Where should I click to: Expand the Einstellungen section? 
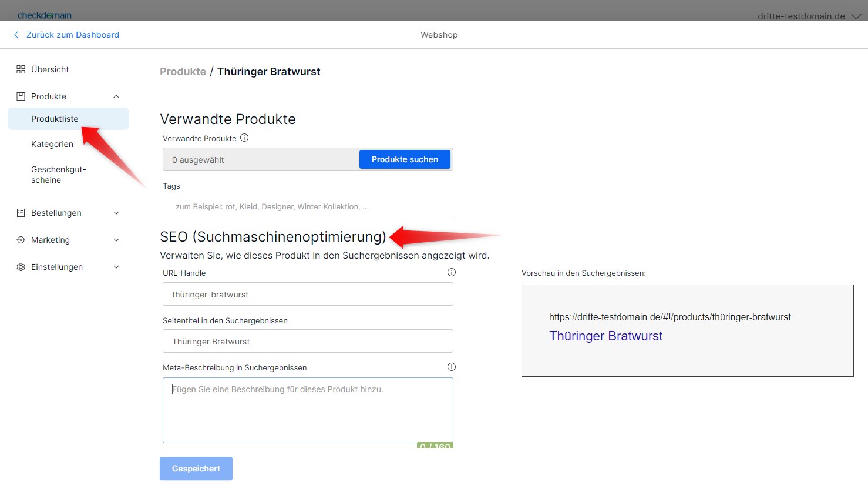pyautogui.click(x=116, y=266)
